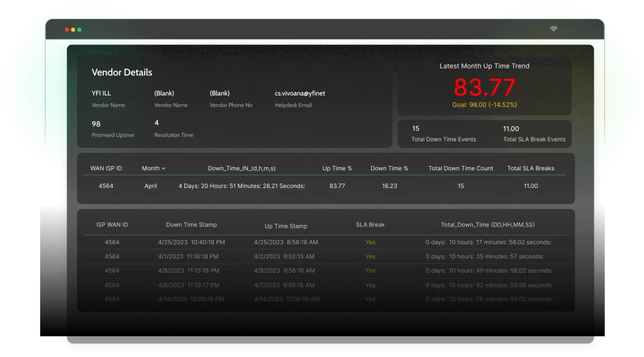
Task: Click the 4/2/2023 9:52:15 AM up time entry
Action: [x=286, y=256]
